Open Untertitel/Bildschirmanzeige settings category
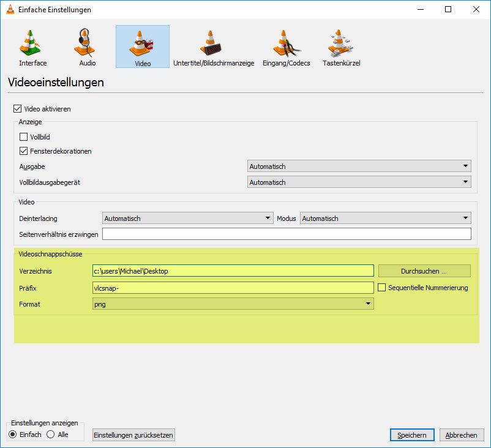Image resolution: width=491 pixels, height=448 pixels. (x=214, y=47)
